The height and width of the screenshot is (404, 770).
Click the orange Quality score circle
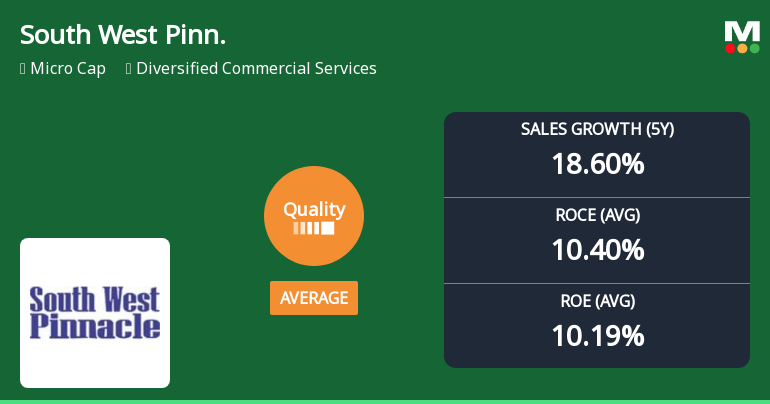pyautogui.click(x=314, y=216)
